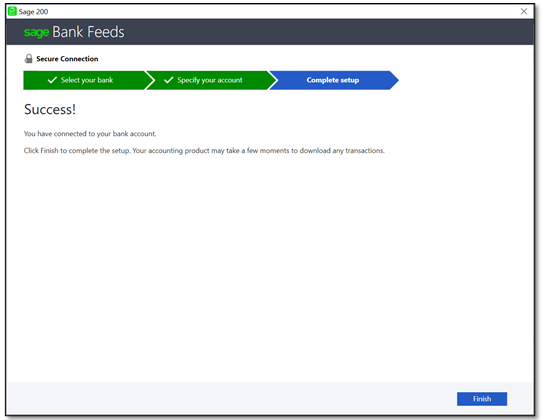Click the Sage 200 window title text
This screenshot has height=420, width=543.
pyautogui.click(x=33, y=11)
